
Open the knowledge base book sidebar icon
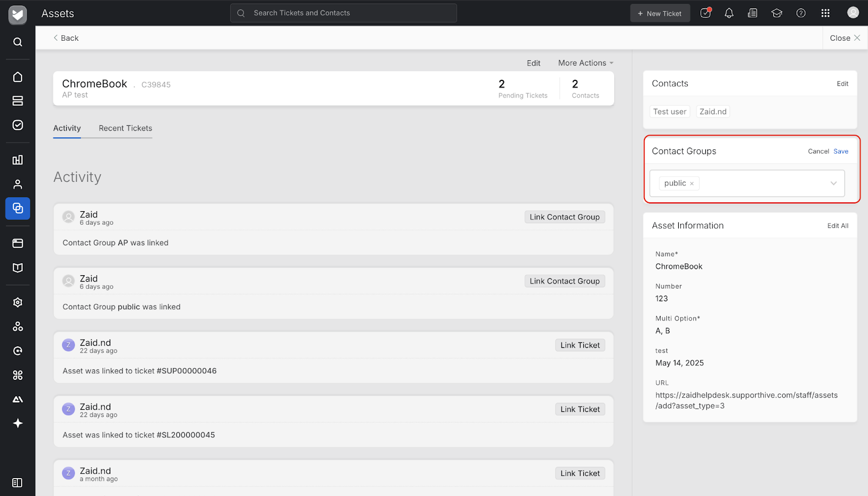tap(17, 268)
